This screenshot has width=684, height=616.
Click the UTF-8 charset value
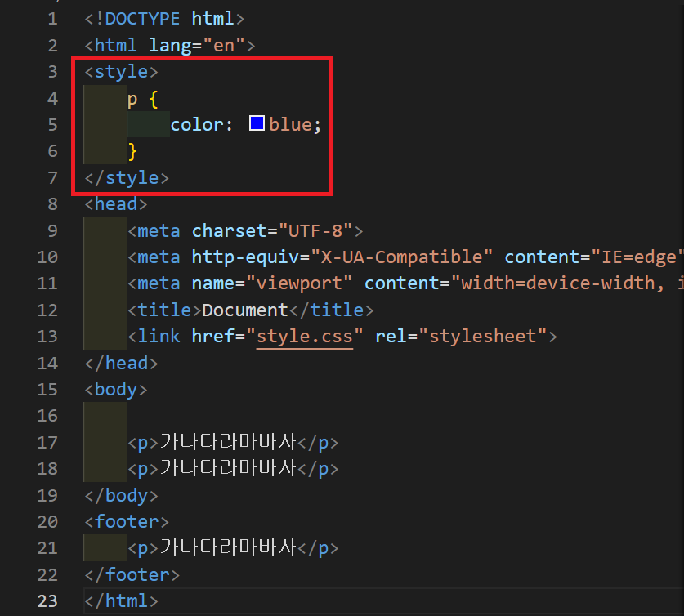pyautogui.click(x=315, y=230)
